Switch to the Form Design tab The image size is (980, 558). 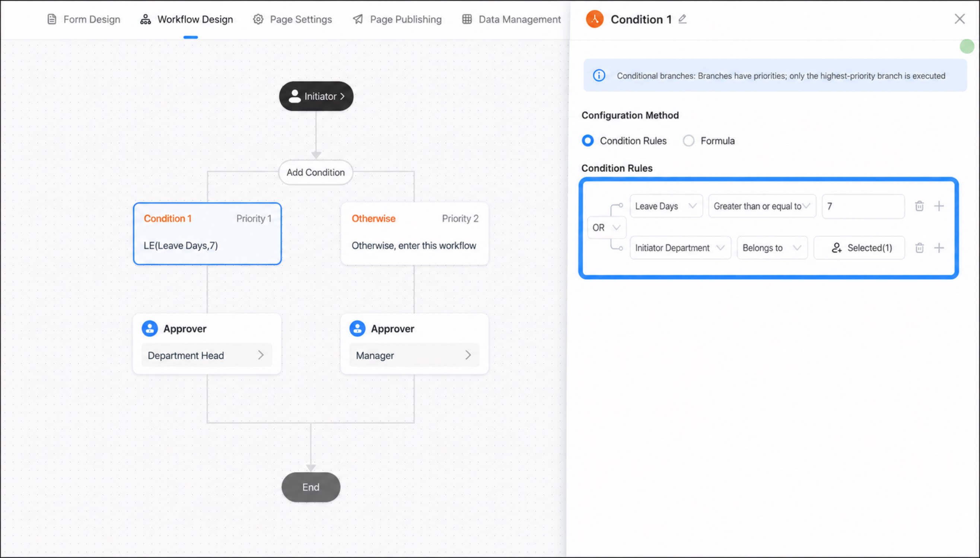[83, 19]
